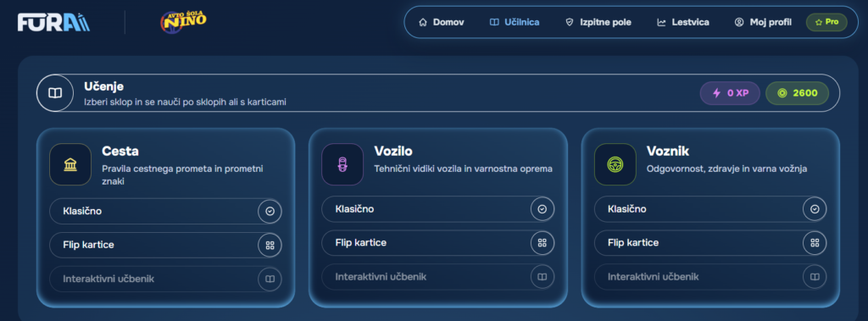The image size is (868, 321).
Task: Click the 2600 coins counter
Action: (x=797, y=93)
